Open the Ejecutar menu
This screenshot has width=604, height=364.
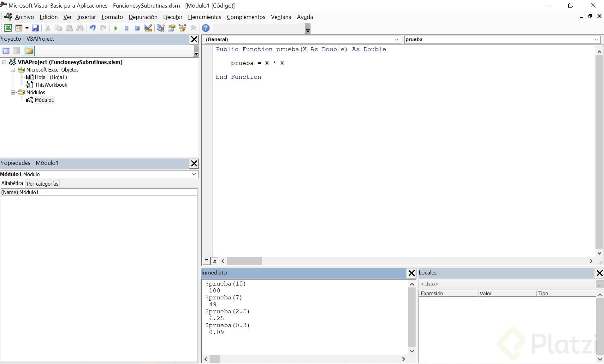point(173,17)
